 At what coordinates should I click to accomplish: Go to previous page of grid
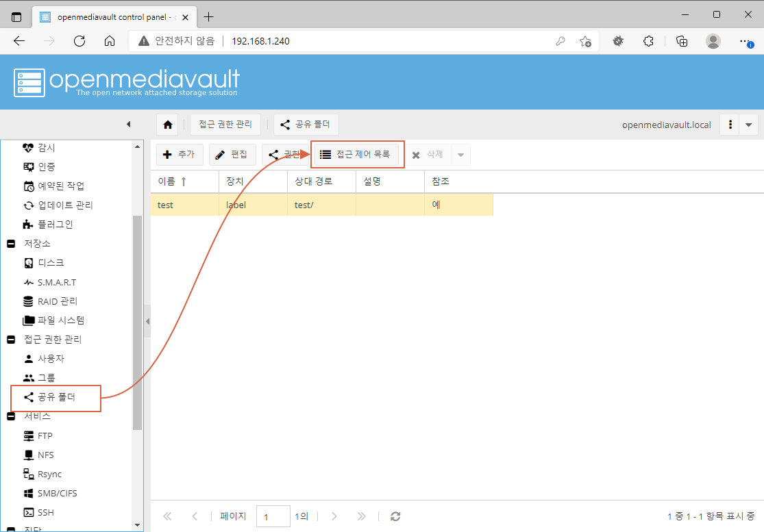tap(195, 516)
